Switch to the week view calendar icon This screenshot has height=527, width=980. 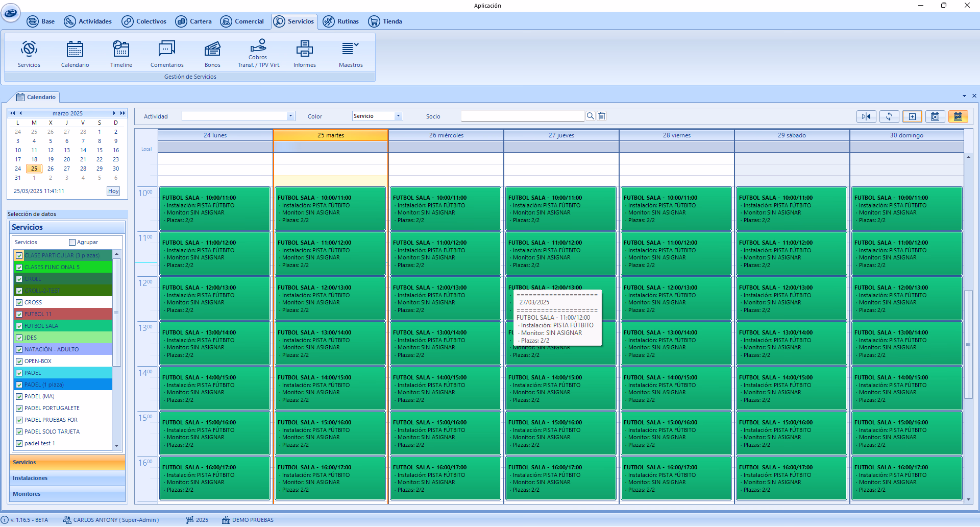coord(958,116)
